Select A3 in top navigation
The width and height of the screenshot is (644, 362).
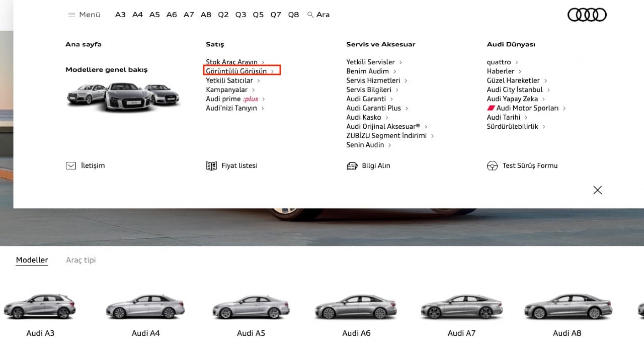pyautogui.click(x=120, y=15)
